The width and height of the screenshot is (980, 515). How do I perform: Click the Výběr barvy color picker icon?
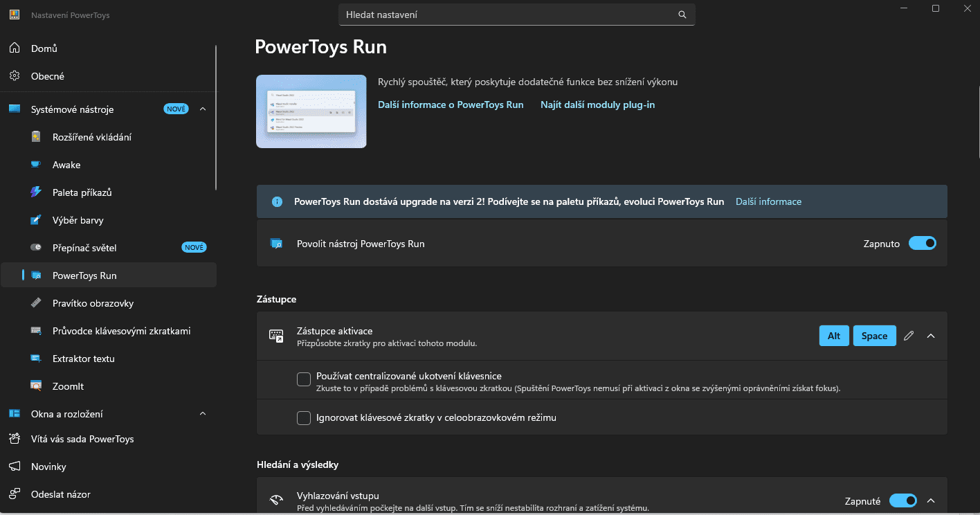pos(37,220)
